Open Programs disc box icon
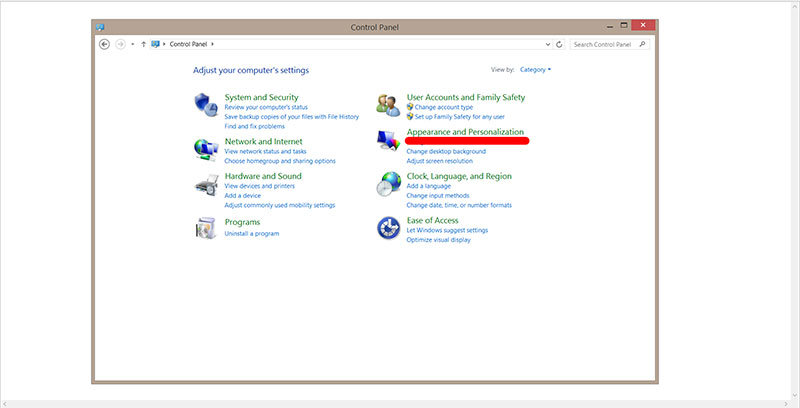 click(x=206, y=228)
